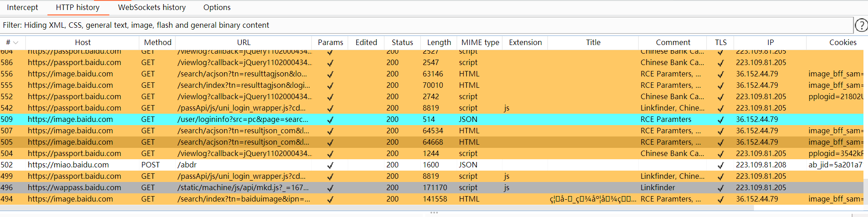The width and height of the screenshot is (868, 217).
Task: Open the WebSockets history tab
Action: click(152, 7)
